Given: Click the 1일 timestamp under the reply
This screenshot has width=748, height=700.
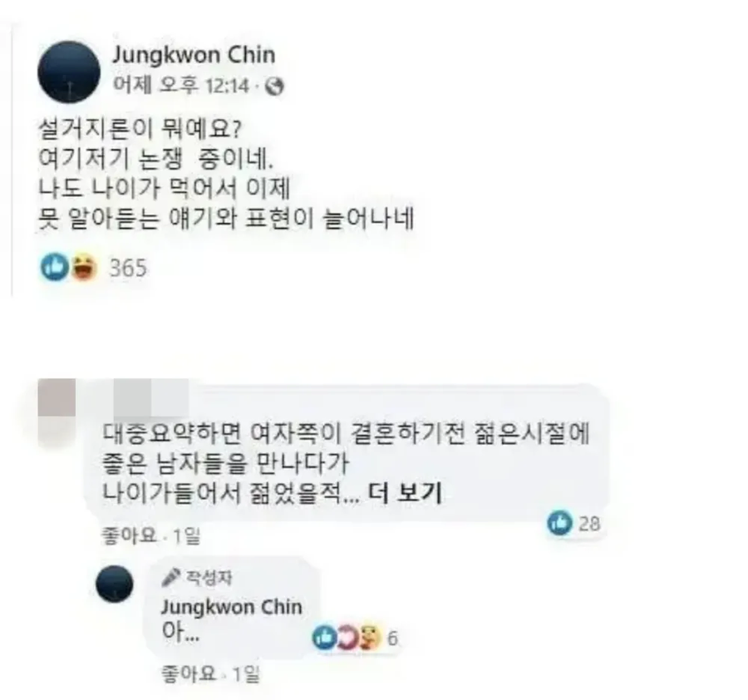Looking at the screenshot, I should tap(246, 674).
